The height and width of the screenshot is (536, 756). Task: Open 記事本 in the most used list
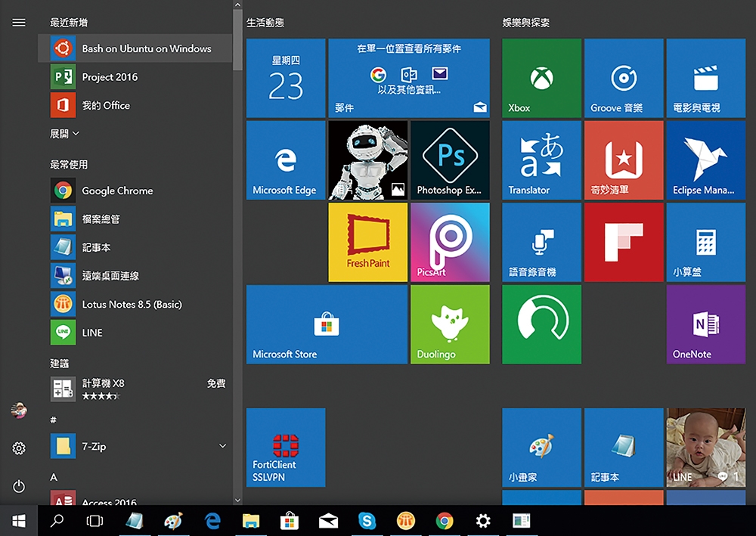[x=135, y=247]
